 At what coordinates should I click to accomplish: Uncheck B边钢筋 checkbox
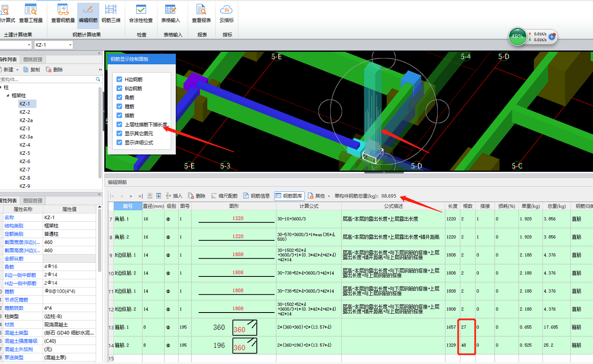[119, 88]
